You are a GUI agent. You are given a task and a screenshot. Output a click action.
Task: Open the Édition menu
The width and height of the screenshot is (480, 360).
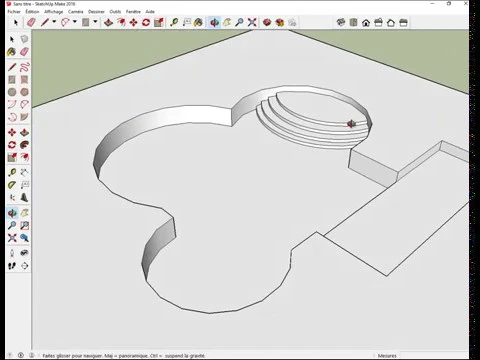32,12
